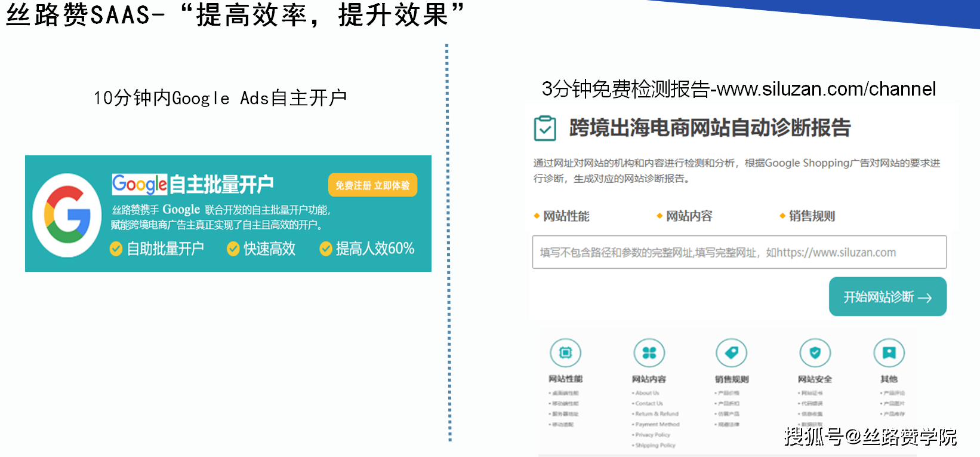Click the Shipping Policy list item
The image size is (980, 457).
pos(655,445)
